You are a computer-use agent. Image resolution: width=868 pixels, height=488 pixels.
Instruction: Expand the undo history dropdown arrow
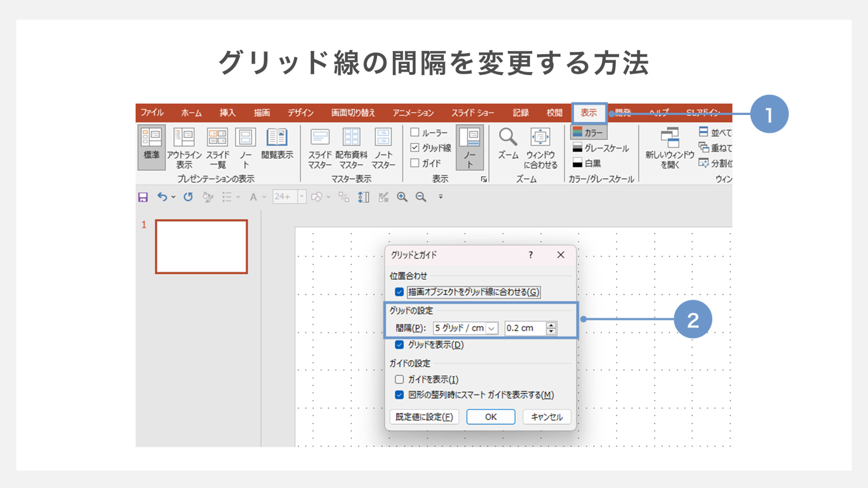tap(173, 197)
